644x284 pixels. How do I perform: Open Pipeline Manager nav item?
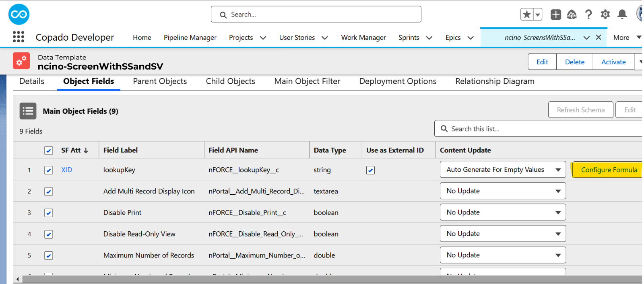click(190, 37)
